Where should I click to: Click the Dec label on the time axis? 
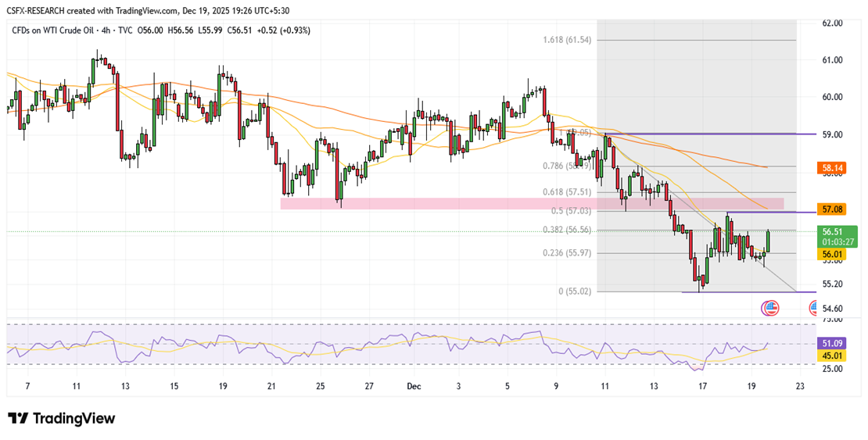[x=414, y=386]
